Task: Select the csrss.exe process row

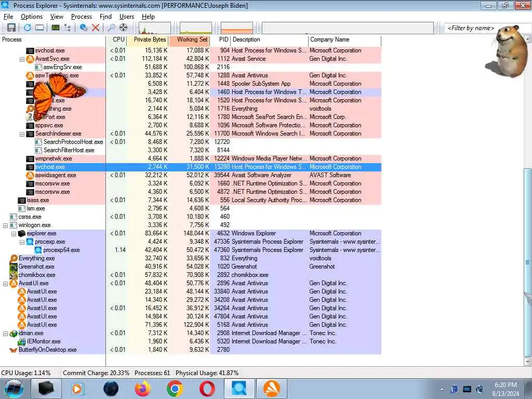Action: tap(191, 217)
